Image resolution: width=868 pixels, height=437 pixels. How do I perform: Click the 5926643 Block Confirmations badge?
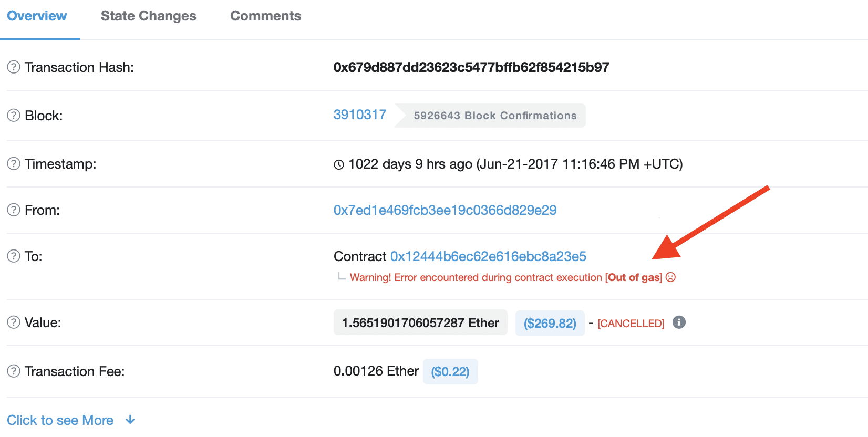495,116
